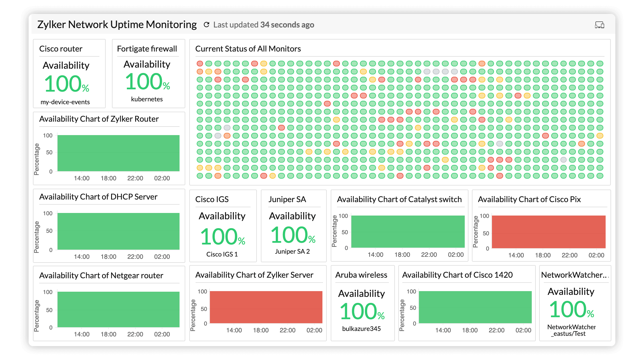Click the my-device-events link
Screen dimensions: 644x361
point(65,102)
